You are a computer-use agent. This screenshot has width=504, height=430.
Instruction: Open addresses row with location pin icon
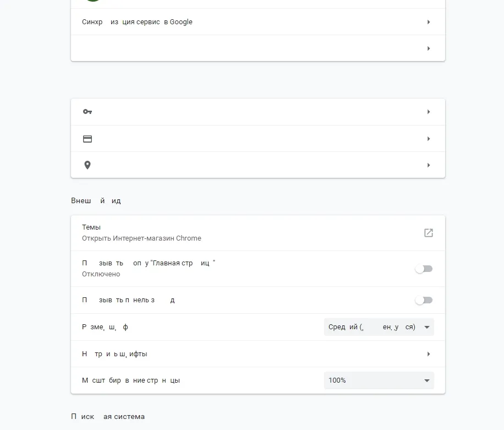[x=258, y=165]
